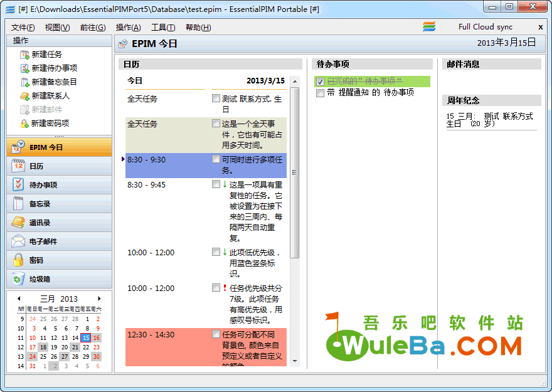The width and height of the screenshot is (552, 392).
Task: Open the 通讯录 address book icon
Action: [x=18, y=223]
